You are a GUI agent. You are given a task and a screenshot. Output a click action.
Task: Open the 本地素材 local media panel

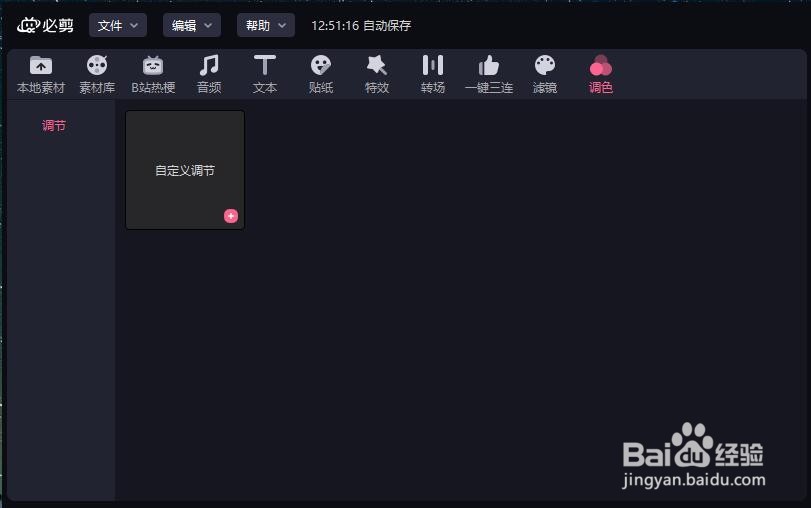click(41, 74)
